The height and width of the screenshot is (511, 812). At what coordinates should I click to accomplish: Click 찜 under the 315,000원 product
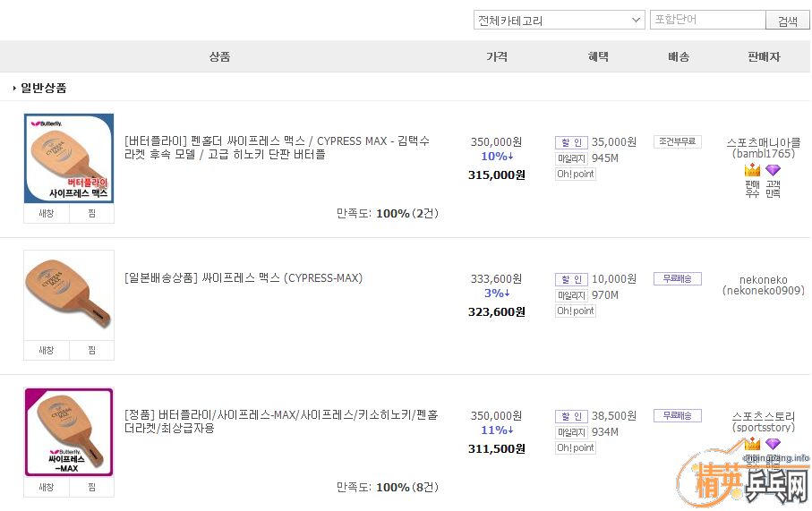(91, 213)
